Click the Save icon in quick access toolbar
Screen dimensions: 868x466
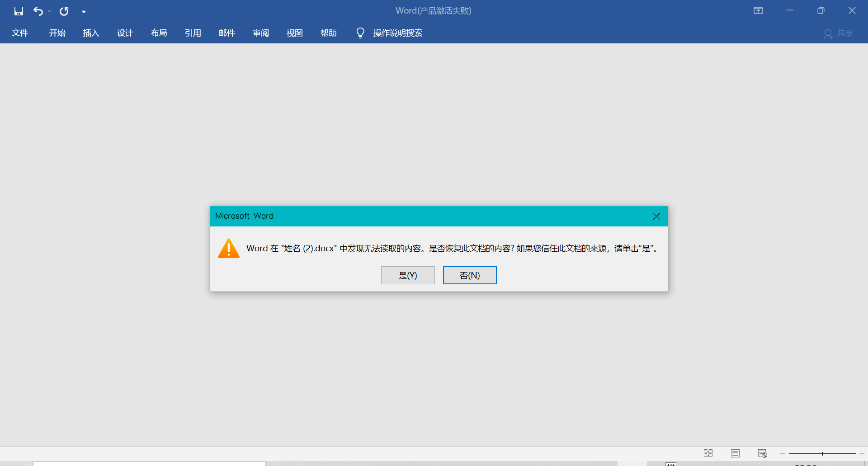(19, 11)
